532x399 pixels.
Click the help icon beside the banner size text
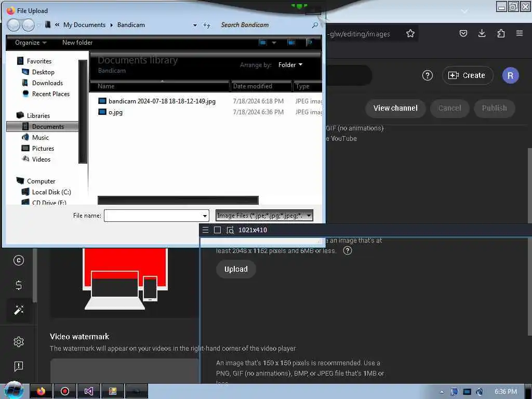click(x=348, y=251)
